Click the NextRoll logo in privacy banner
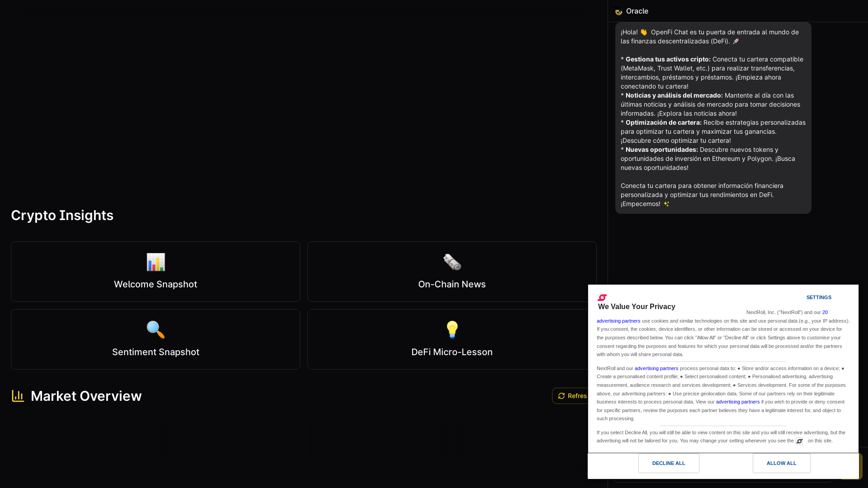This screenshot has width=868, height=488. click(x=602, y=297)
